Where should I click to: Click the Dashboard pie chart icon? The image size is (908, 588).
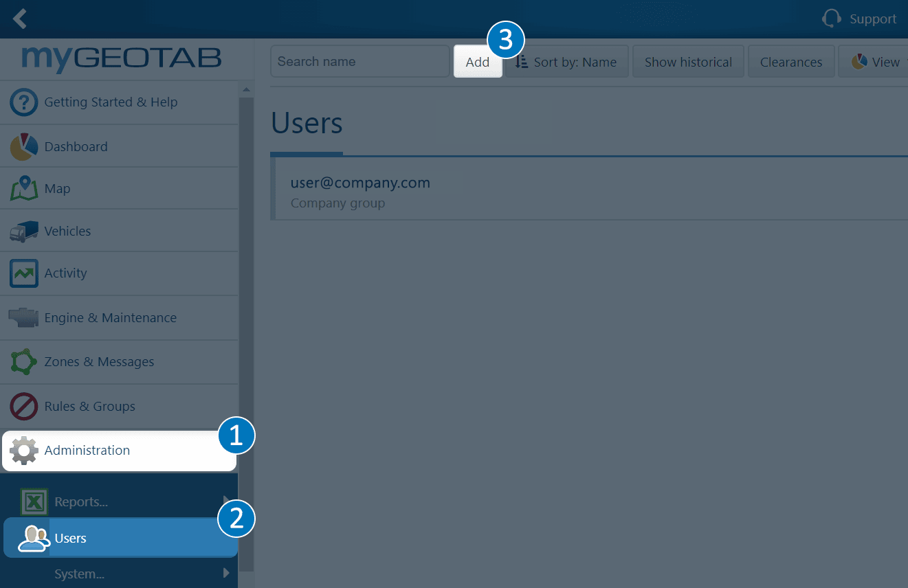tap(23, 147)
